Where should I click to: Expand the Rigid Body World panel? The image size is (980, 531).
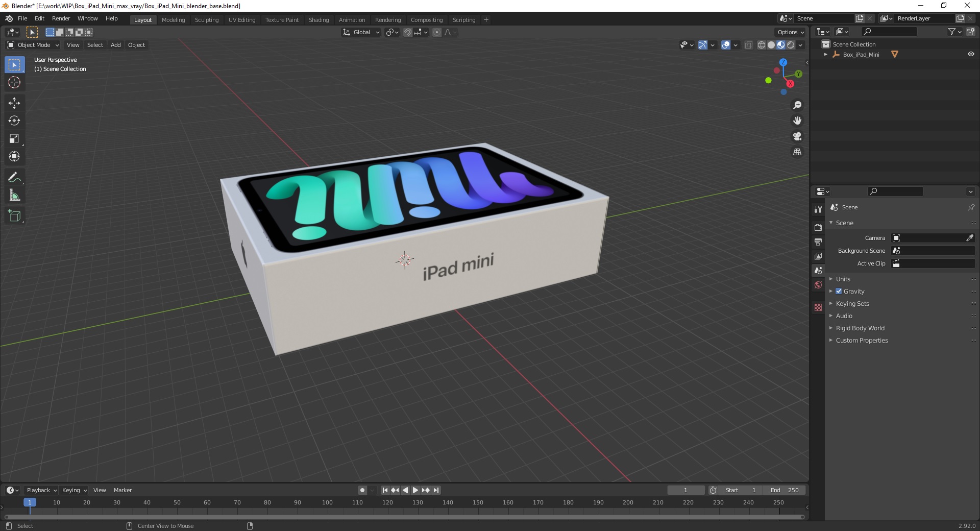(860, 328)
